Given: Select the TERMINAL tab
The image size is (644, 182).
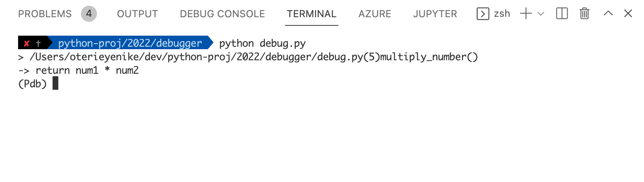Looking at the screenshot, I should pyautogui.click(x=312, y=14).
